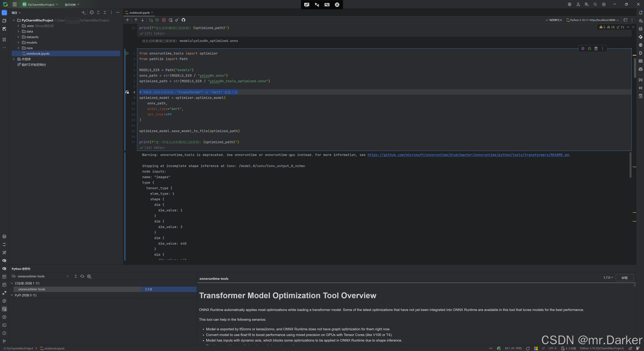The height and width of the screenshot is (351, 644).
Task: Open PyCharmMiscProject project dropdown
Action: [x=40, y=4]
